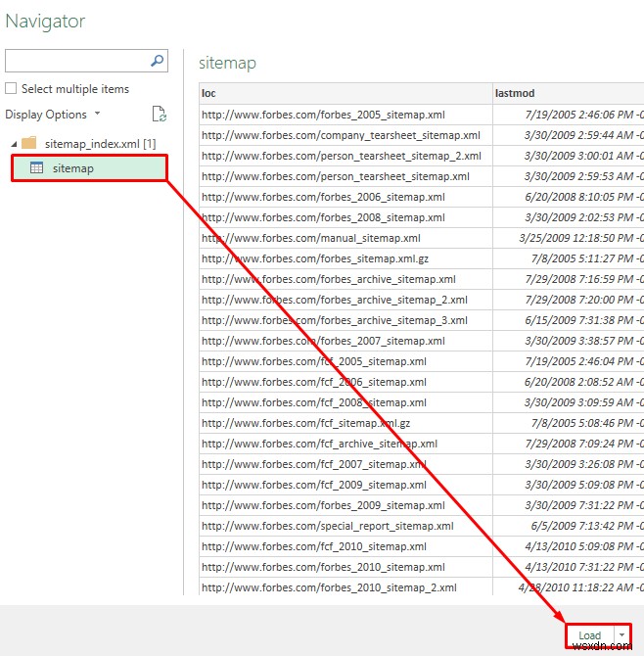This screenshot has width=644, height=656.
Task: Click the fcf_2008_sitemap.xml cell
Action: coord(345,402)
